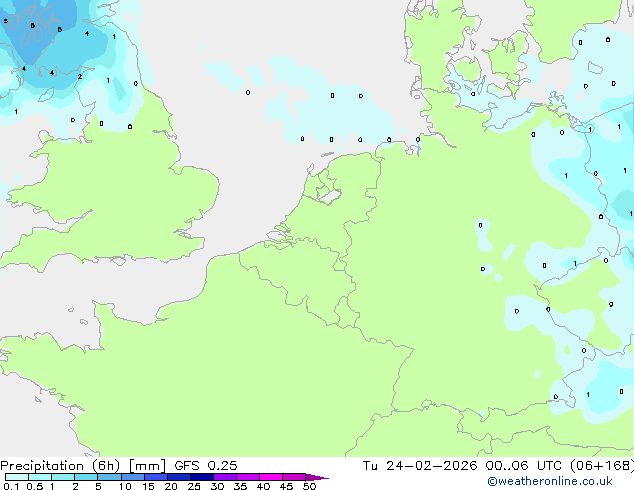Click the '50' legend scale label
Screen dimensions: 634x490
pyautogui.click(x=309, y=486)
